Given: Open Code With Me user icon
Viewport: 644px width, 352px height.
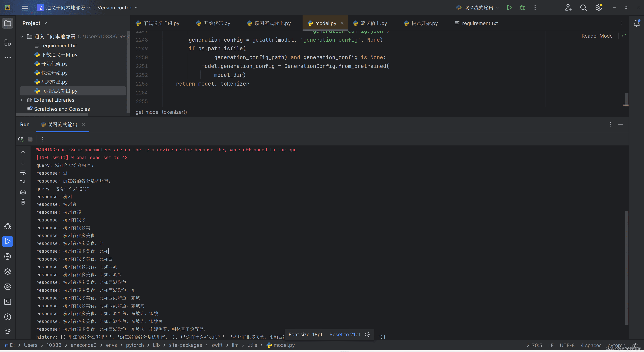Looking at the screenshot, I should (568, 8).
